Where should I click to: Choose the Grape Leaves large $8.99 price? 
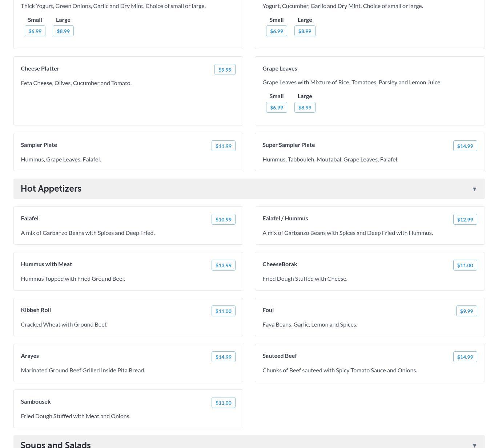point(305,107)
